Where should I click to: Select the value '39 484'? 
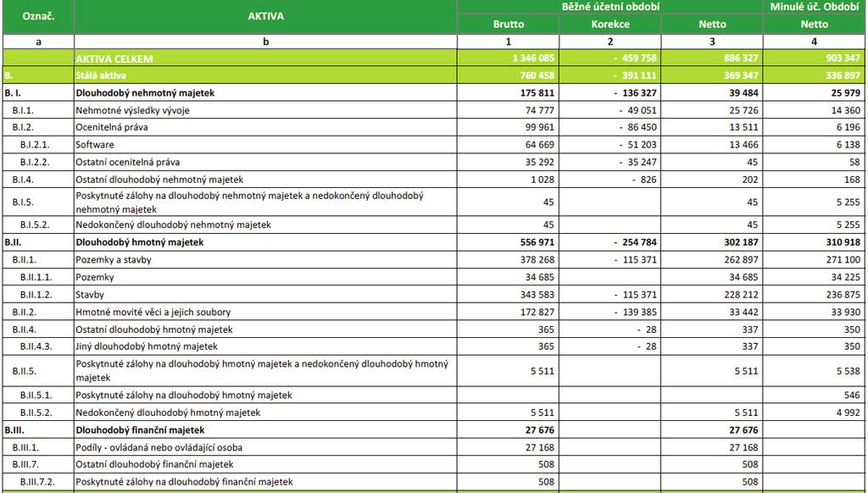coord(744,93)
